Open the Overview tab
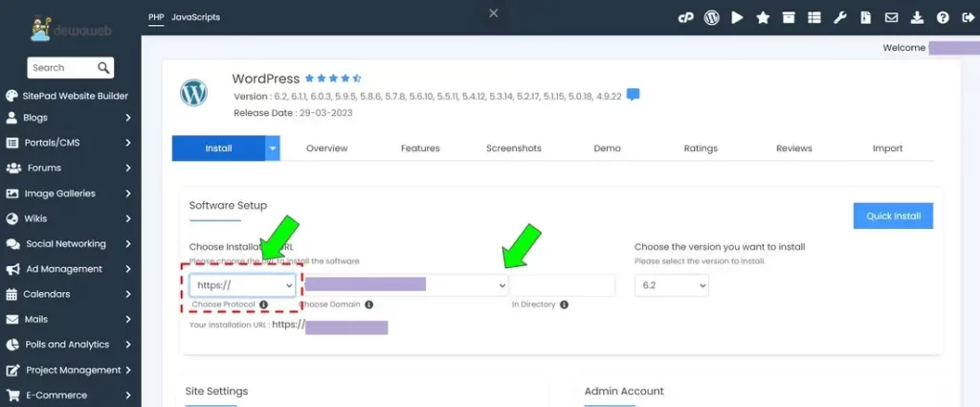 (x=327, y=148)
